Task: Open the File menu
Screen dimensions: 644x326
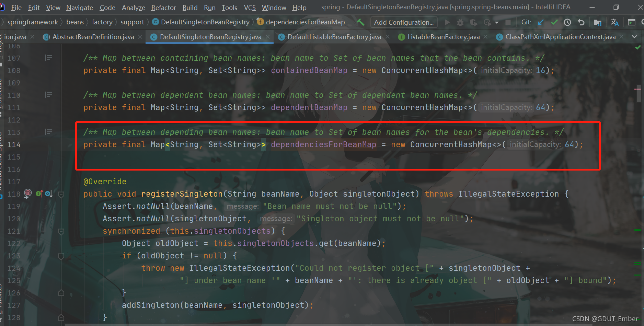Action: (16, 8)
